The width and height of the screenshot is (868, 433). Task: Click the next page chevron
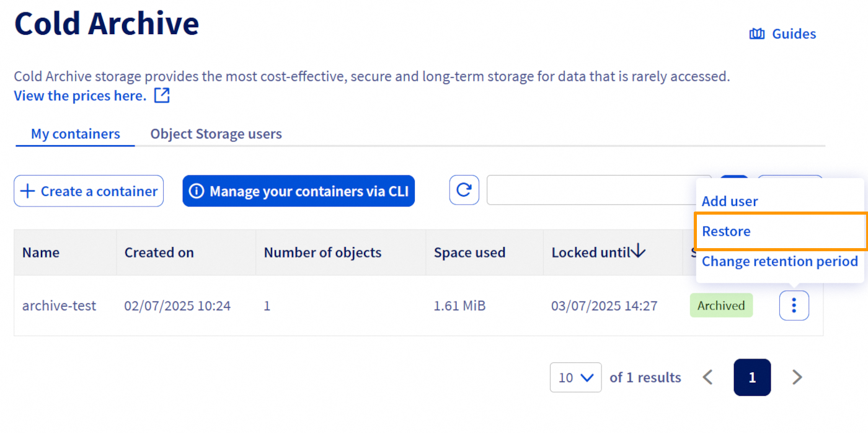click(797, 377)
